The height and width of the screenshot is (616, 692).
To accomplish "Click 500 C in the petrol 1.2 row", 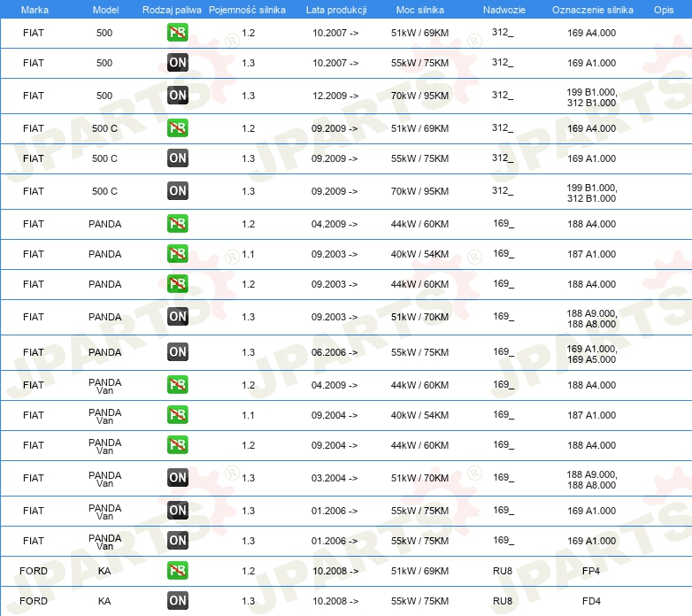I will 104,129.
